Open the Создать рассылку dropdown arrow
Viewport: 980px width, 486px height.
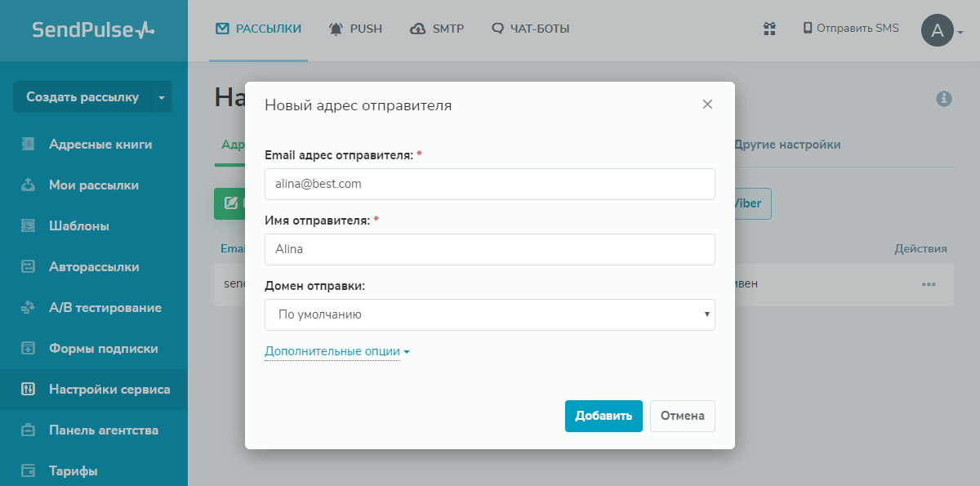coord(161,96)
